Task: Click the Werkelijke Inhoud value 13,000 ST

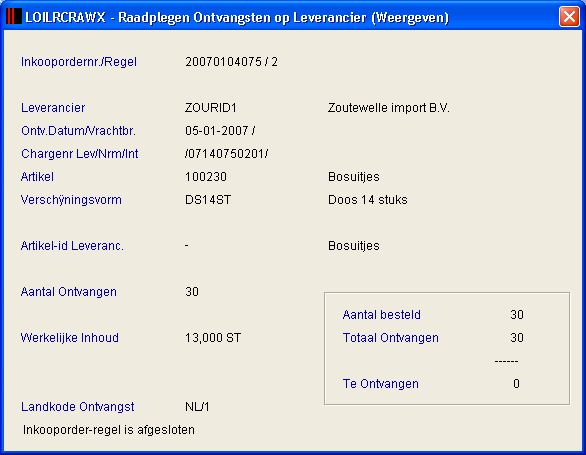Action: 213,338
